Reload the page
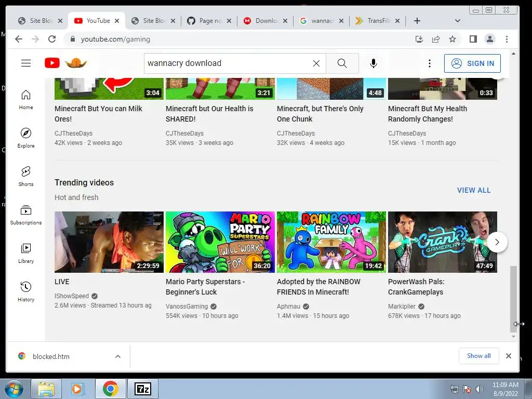Screen dimensions: 532x399 tap(52, 39)
